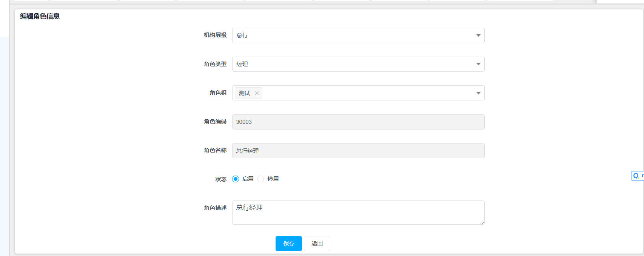Click the search magnifier icon at right edge
This screenshot has width=644, height=256.
[x=636, y=176]
